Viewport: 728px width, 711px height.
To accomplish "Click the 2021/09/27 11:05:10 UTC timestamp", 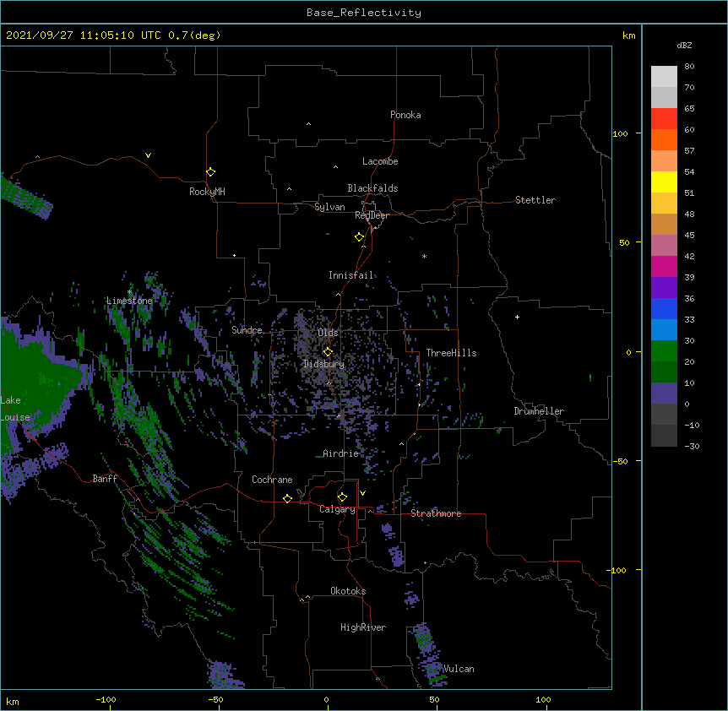I will tap(84, 35).
